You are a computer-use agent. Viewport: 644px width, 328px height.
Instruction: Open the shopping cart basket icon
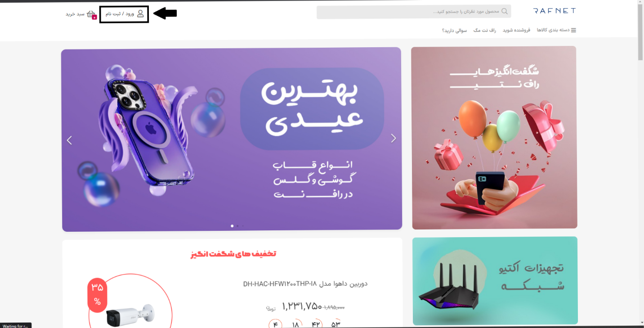(92, 15)
